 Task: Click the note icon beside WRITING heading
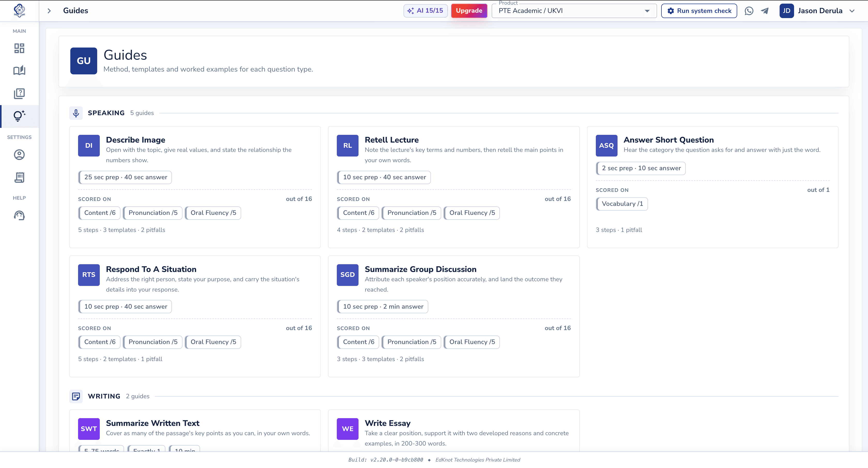(x=76, y=396)
